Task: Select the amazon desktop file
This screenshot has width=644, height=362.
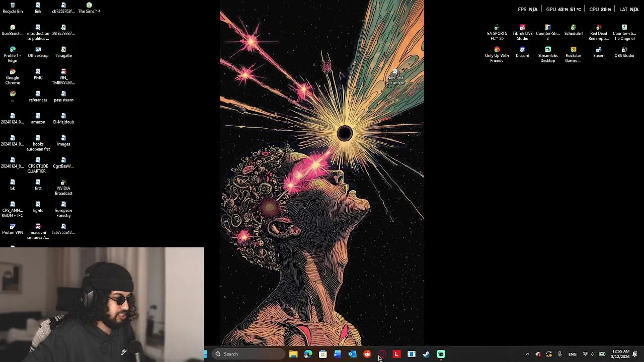Action: (38, 118)
